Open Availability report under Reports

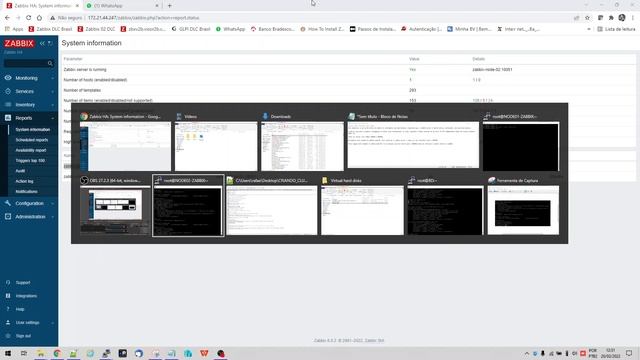(x=31, y=150)
